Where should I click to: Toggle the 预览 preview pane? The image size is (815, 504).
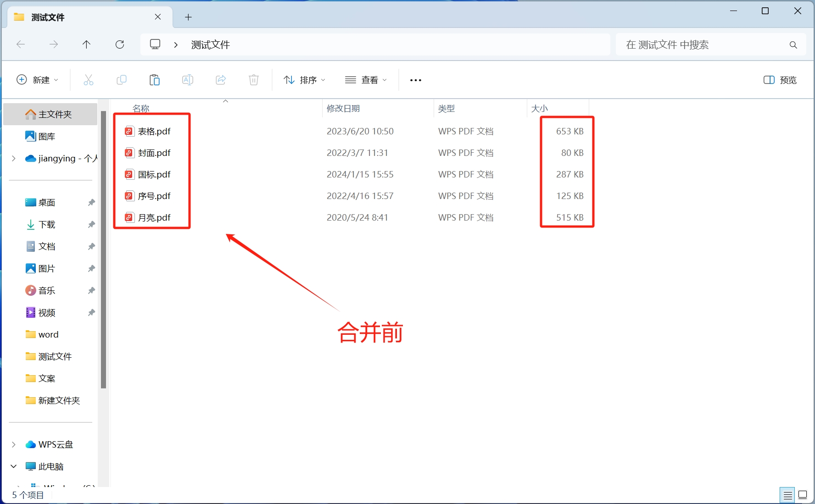pyautogui.click(x=779, y=80)
